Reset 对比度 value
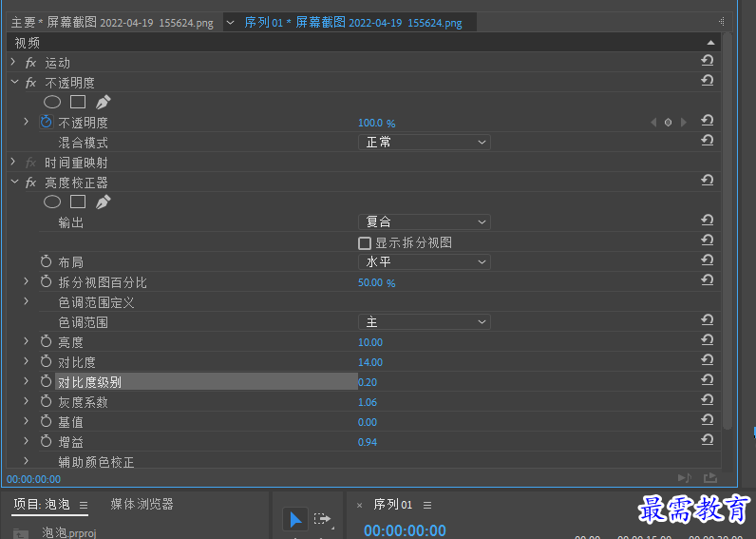756x539 pixels. click(x=708, y=360)
